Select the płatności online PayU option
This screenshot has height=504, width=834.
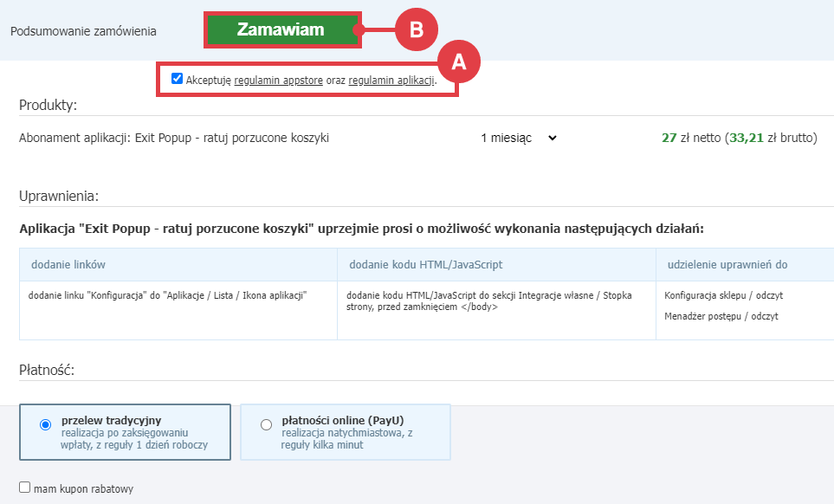(x=266, y=423)
